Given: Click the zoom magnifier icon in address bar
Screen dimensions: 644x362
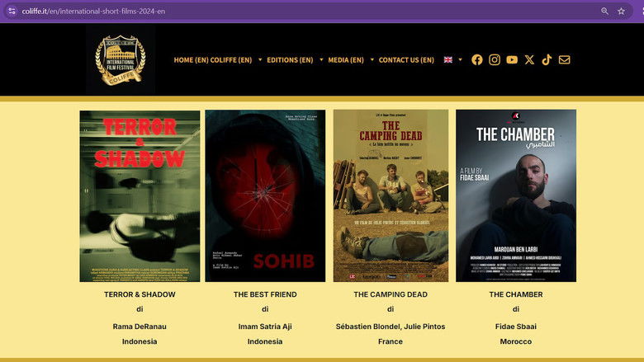Looking at the screenshot, I should click(x=604, y=12).
